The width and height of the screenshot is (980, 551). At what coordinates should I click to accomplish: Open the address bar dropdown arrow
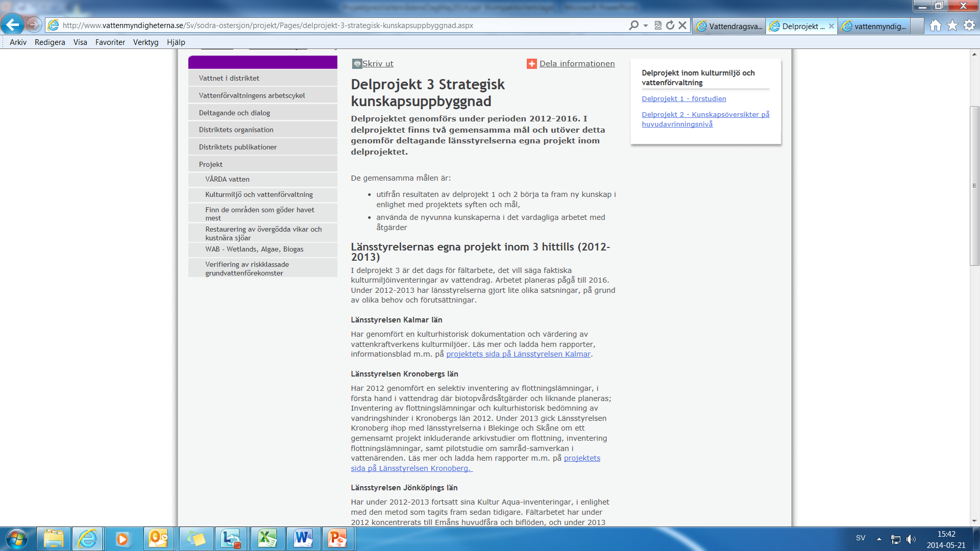(x=646, y=25)
